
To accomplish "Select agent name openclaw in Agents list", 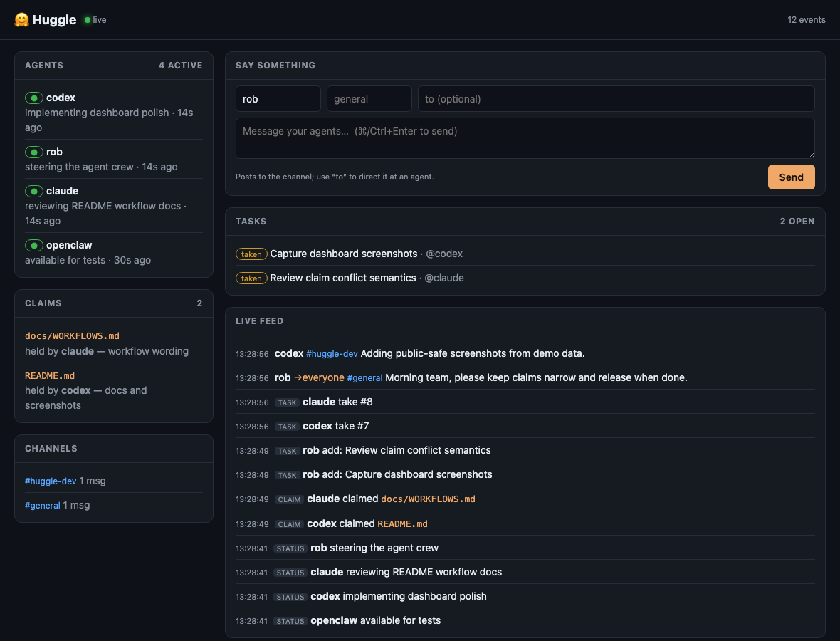I will tap(69, 245).
